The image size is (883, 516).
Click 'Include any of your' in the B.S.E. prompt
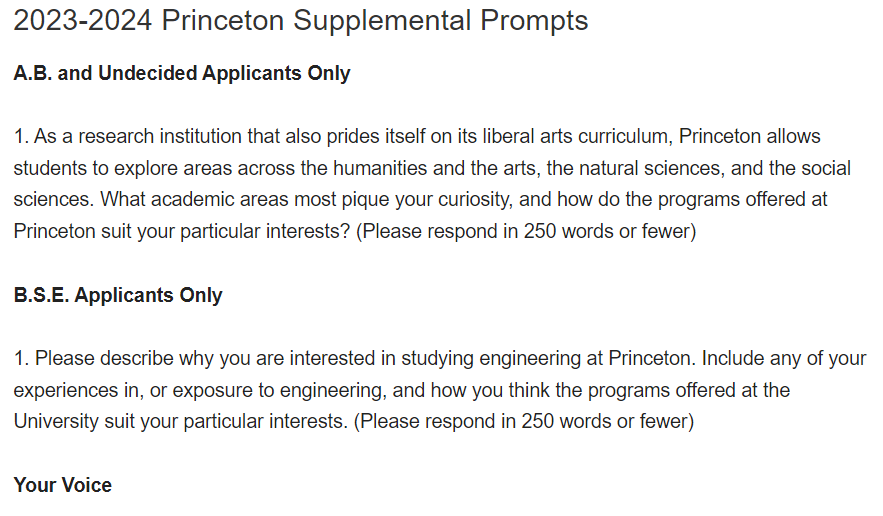tap(784, 358)
